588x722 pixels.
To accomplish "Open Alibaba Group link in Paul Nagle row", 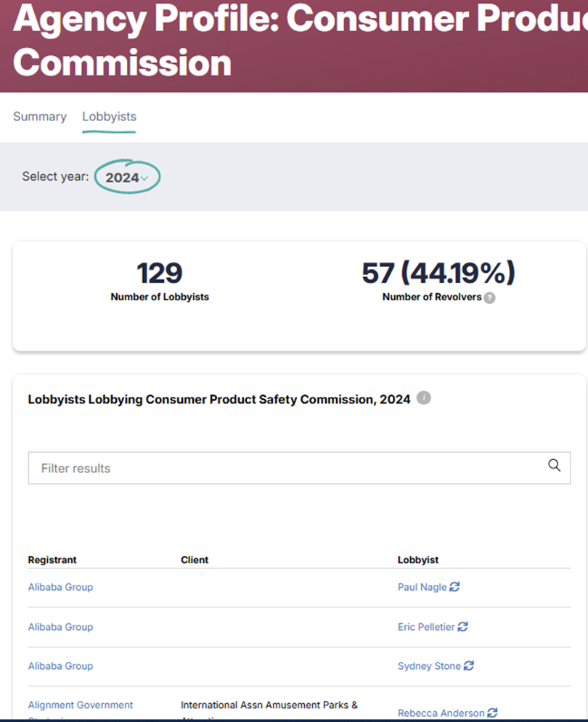I will (x=60, y=587).
